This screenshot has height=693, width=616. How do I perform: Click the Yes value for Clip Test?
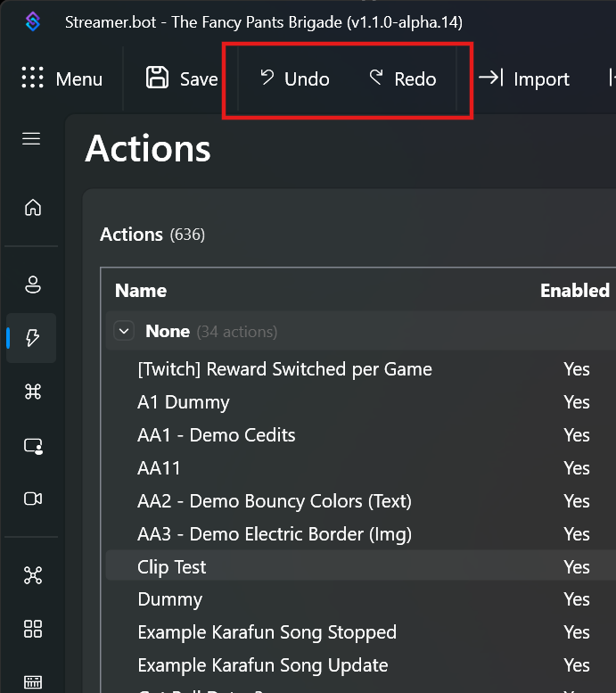(x=576, y=567)
